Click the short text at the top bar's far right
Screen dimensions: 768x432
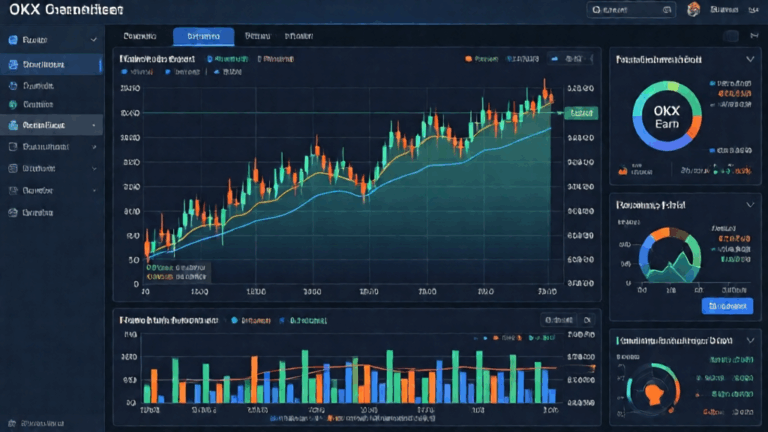(x=754, y=10)
